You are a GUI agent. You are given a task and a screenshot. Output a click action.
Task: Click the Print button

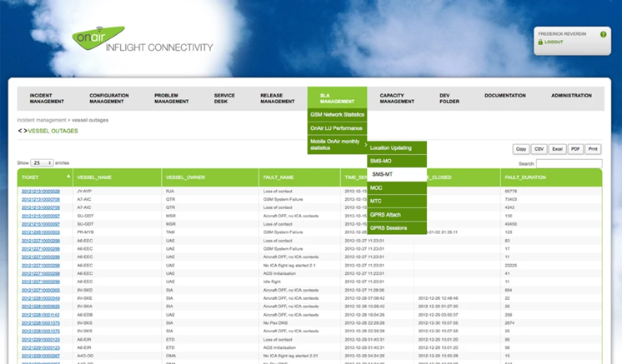pos(593,149)
